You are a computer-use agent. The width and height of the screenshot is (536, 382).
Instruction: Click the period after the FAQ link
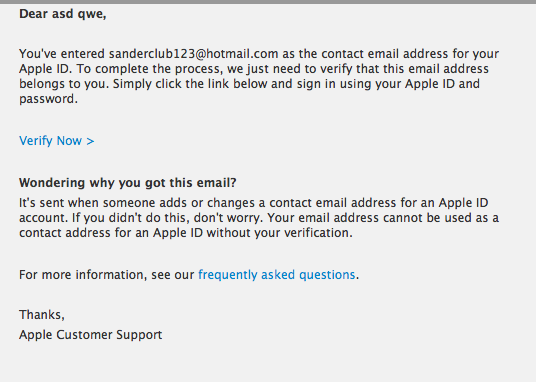(357, 279)
